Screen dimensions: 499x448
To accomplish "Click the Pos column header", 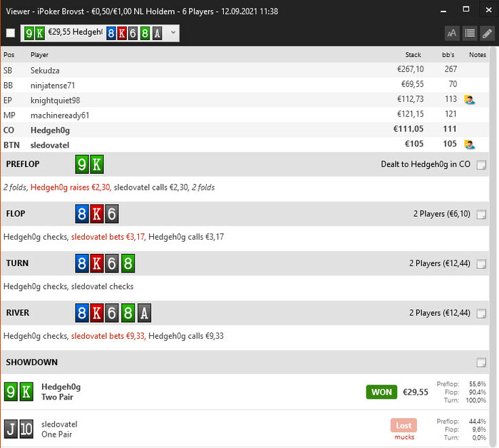I will [9, 55].
